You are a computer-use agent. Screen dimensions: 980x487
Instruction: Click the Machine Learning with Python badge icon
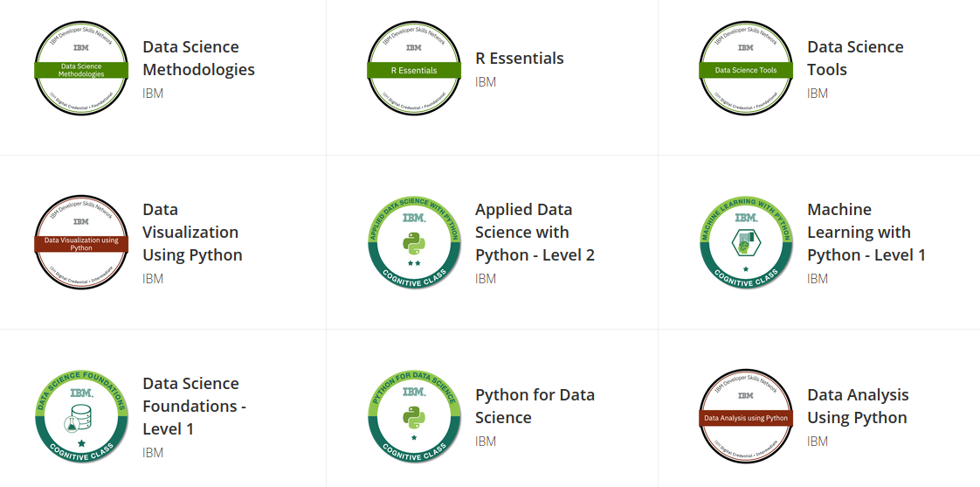click(x=746, y=243)
